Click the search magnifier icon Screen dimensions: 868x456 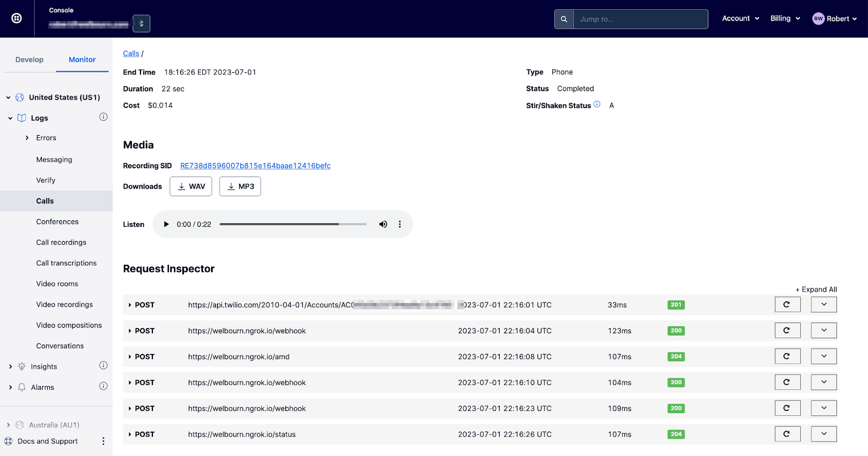coord(564,19)
